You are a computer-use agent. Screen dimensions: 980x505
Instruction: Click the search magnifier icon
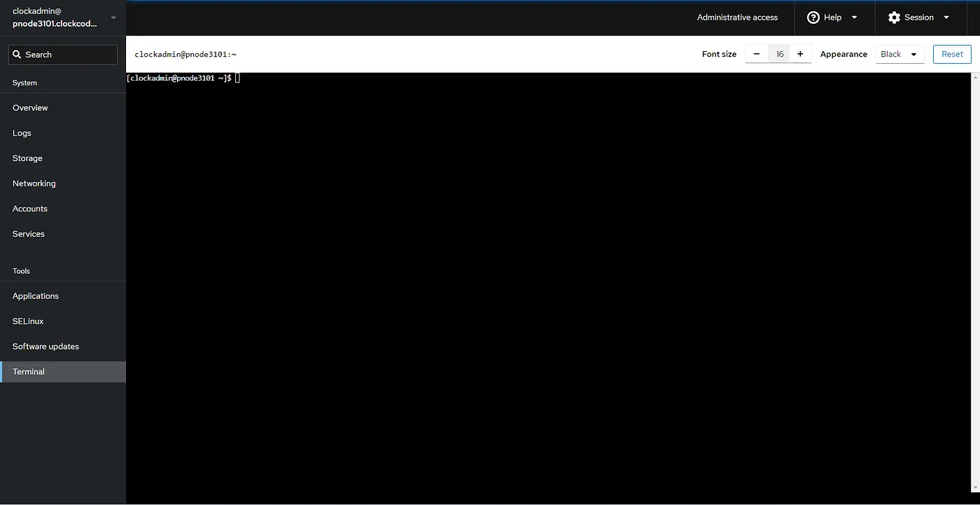point(17,55)
